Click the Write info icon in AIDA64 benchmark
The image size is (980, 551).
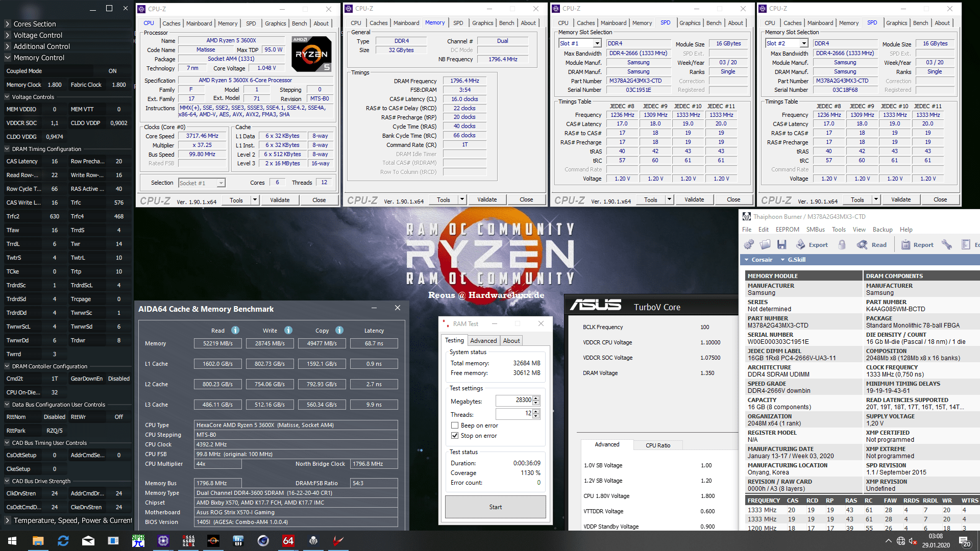click(288, 330)
